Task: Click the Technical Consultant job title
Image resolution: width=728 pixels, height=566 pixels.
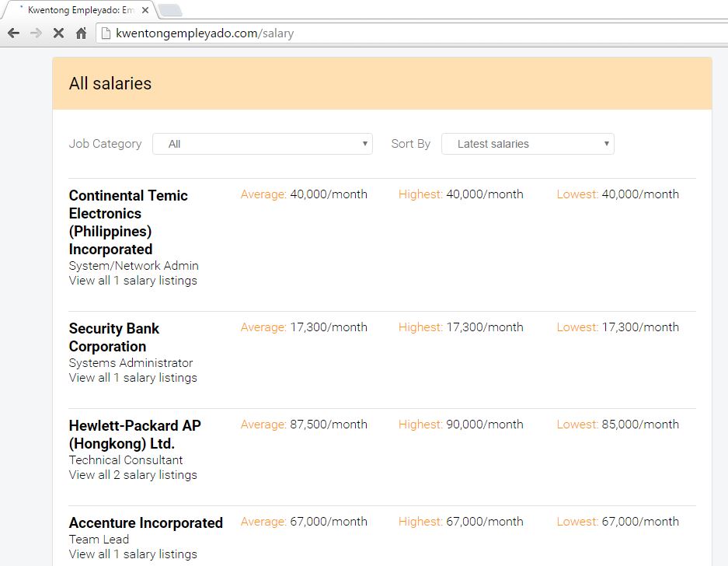Action: coord(126,460)
